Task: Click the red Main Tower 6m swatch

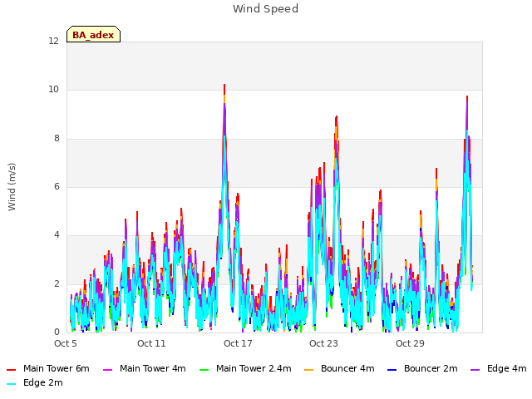Action: [12, 369]
